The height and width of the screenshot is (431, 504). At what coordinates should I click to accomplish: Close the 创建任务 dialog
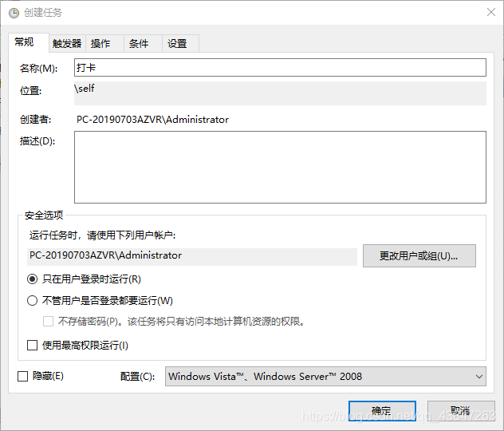coord(490,12)
